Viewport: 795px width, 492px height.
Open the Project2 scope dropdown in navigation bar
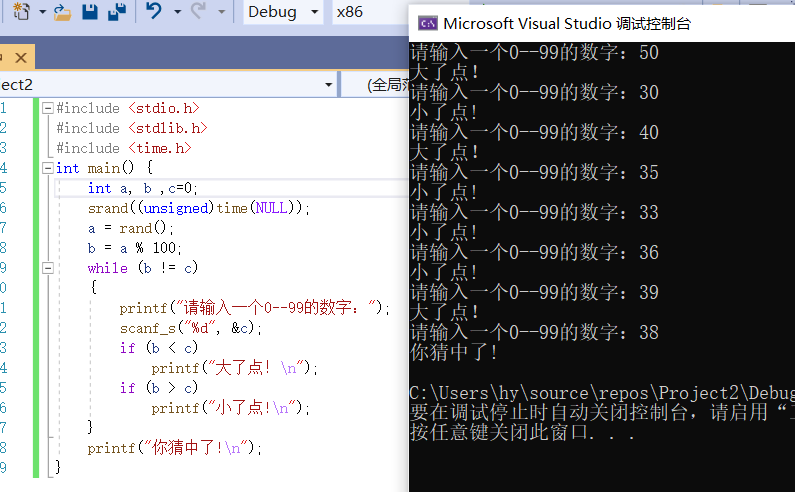(168, 85)
